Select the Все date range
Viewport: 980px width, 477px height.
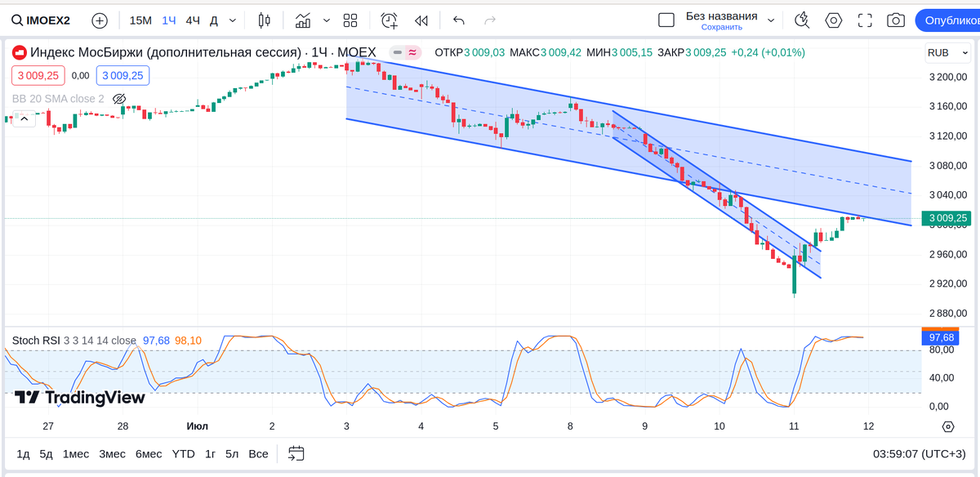click(x=258, y=453)
